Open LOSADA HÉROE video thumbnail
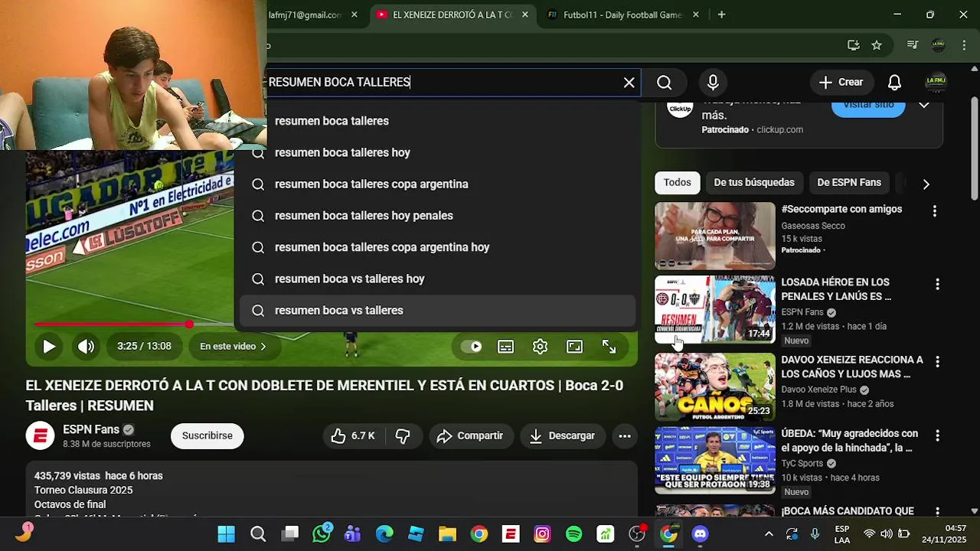The image size is (980, 551). click(x=715, y=310)
